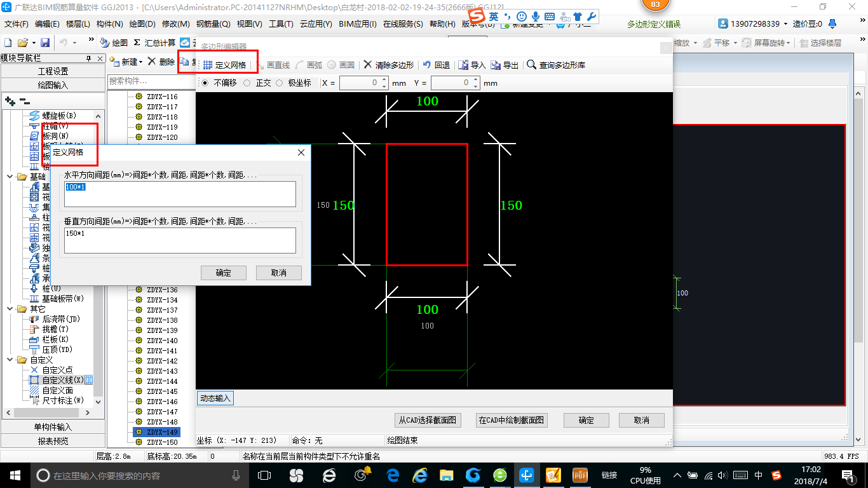Select 挑檐(T) in the tree

click(x=49, y=329)
